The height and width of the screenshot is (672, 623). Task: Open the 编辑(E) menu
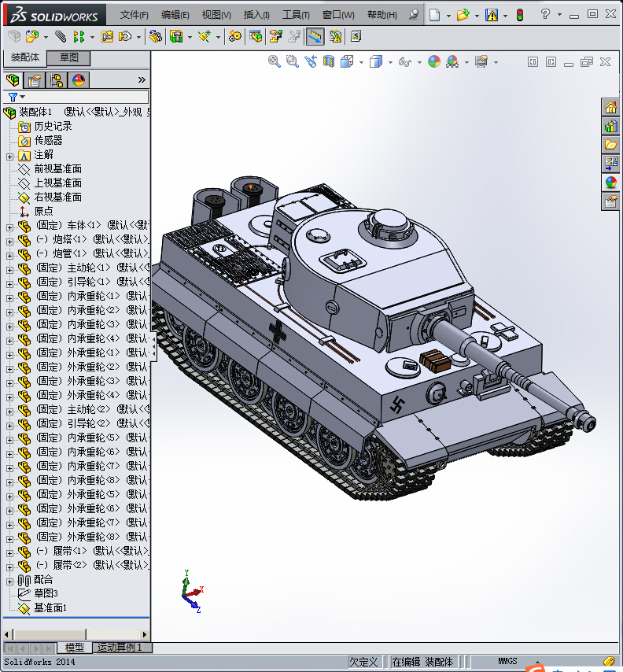coord(175,15)
